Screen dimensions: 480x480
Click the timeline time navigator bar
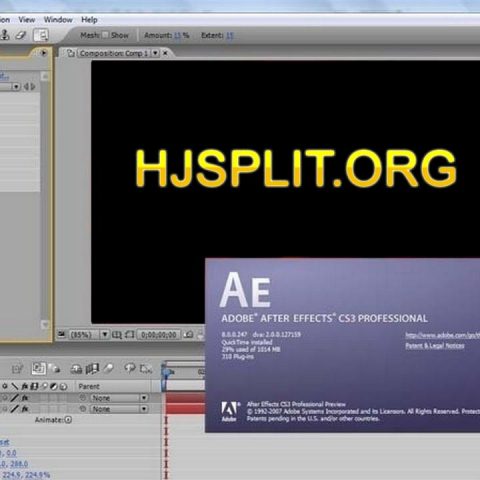185,364
